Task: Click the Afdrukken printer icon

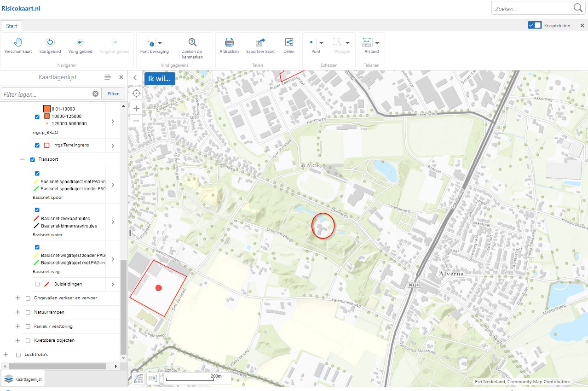Action: [229, 42]
